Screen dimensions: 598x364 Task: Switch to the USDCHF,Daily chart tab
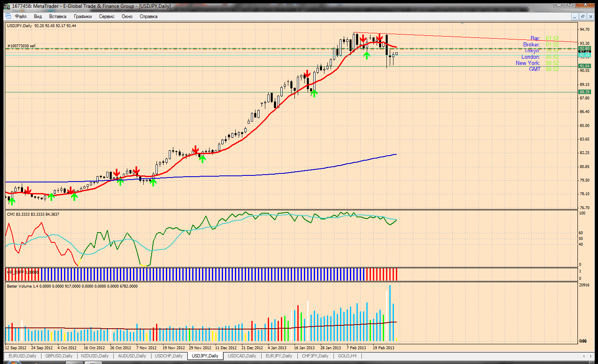(x=168, y=356)
